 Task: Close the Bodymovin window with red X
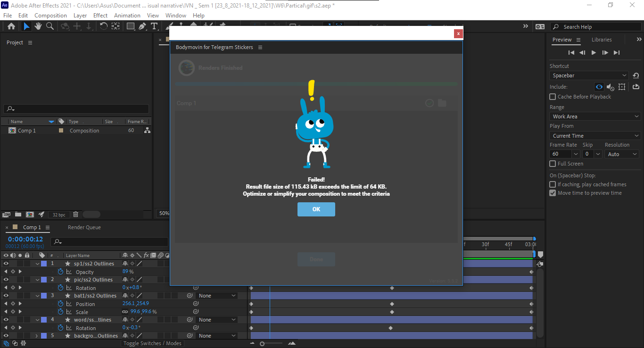458,33
